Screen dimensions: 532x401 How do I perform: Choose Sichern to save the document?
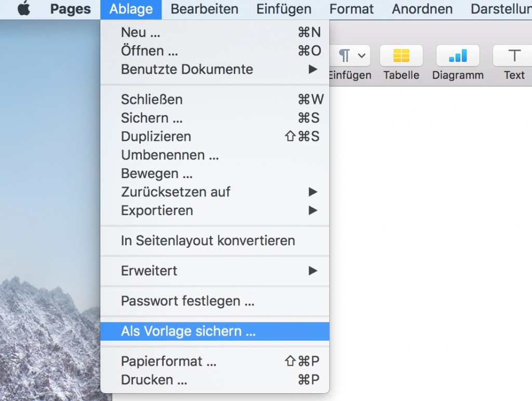point(152,118)
